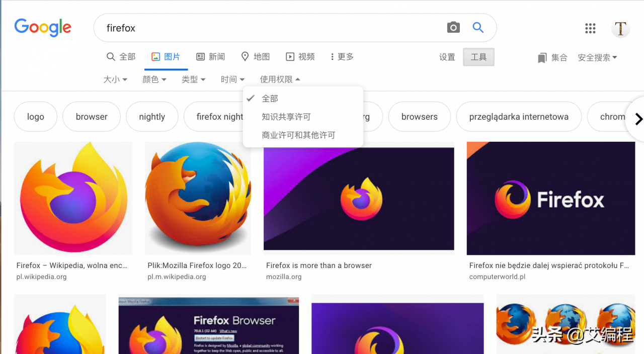
Task: Click the Firefox is more than a browser thumbnail
Action: 358,198
